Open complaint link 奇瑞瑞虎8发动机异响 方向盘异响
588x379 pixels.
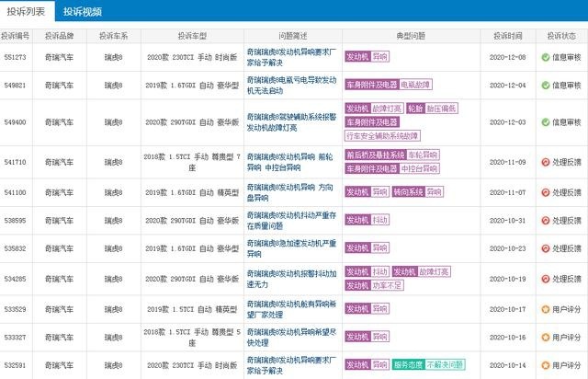pyautogui.click(x=290, y=192)
